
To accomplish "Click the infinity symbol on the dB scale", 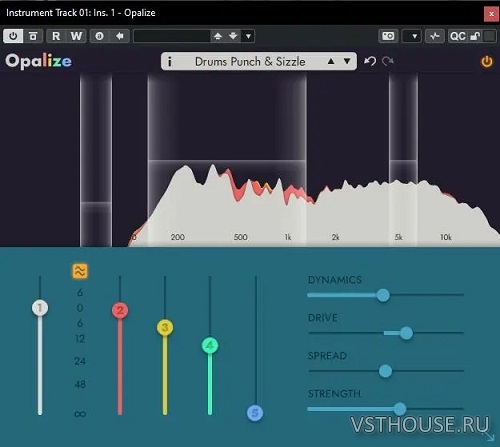I will [x=80, y=414].
